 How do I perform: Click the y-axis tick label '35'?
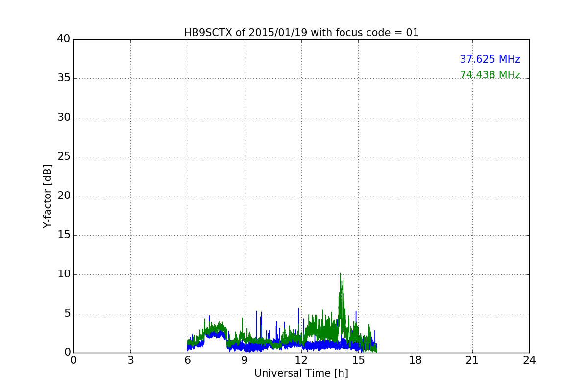64,78
